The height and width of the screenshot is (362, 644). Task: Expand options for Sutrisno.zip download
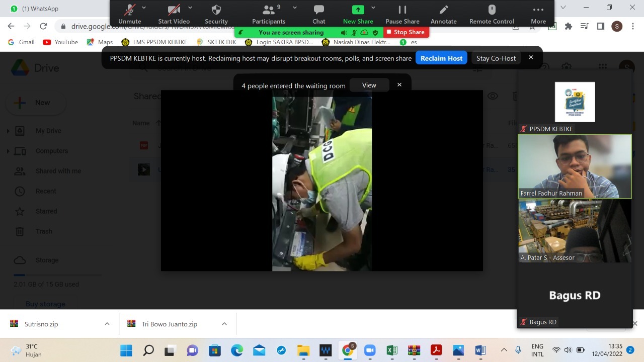pyautogui.click(x=107, y=324)
